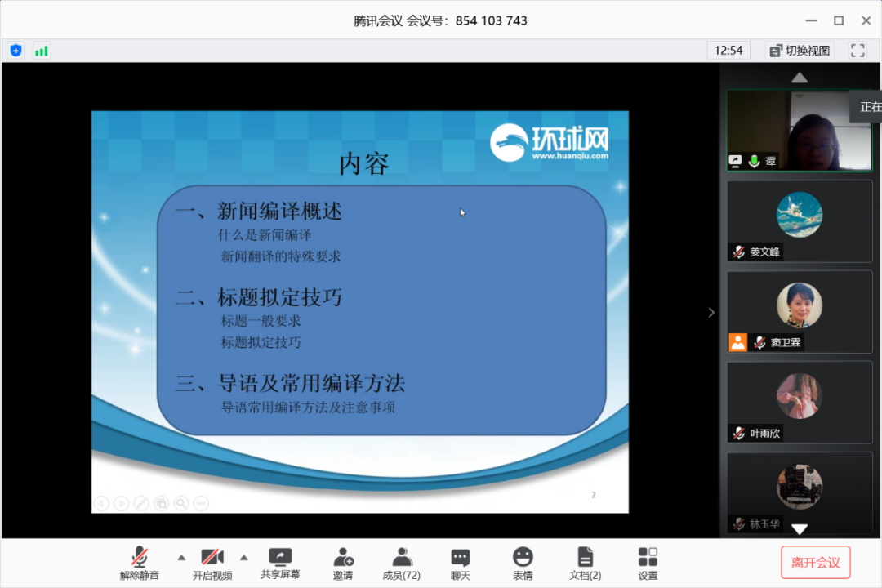Collapse the participant video sidebar chevron
Viewport: 882px width, 588px height.
point(710,312)
